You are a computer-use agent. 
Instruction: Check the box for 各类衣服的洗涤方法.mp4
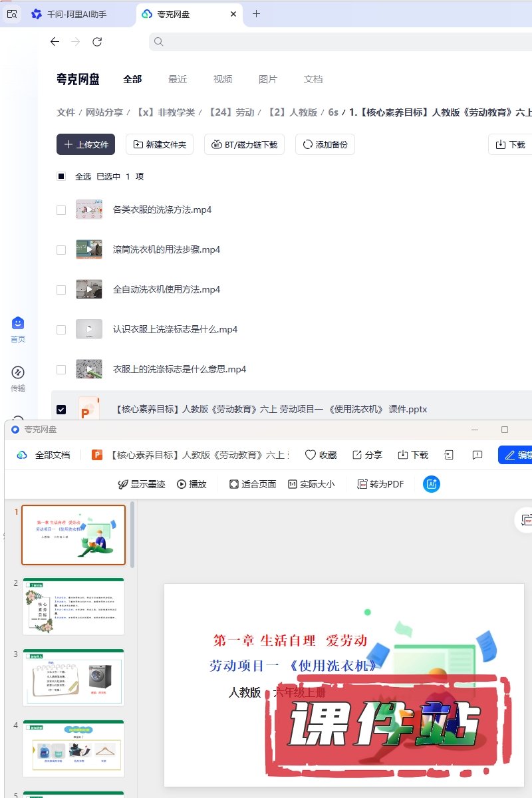tap(61, 210)
